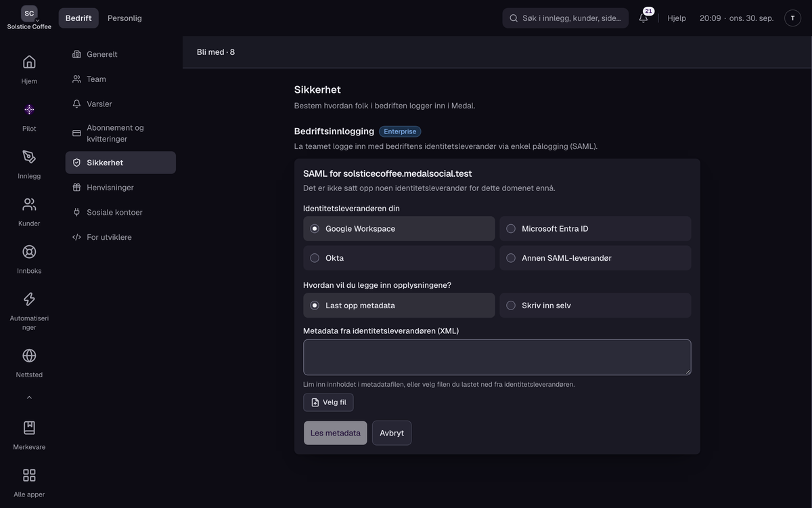
Task: Select the Okta identity provider
Action: pyautogui.click(x=399, y=258)
